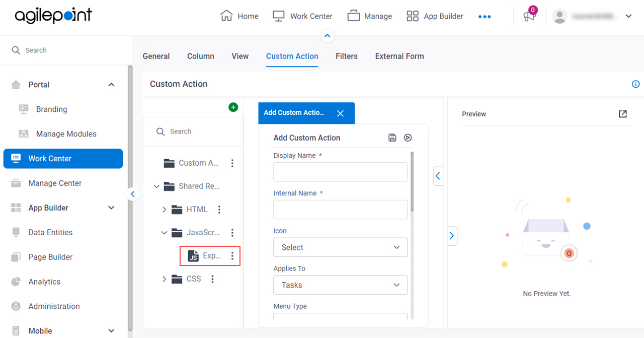Expand the HTML folder in the tree
The width and height of the screenshot is (644, 338).
(164, 210)
